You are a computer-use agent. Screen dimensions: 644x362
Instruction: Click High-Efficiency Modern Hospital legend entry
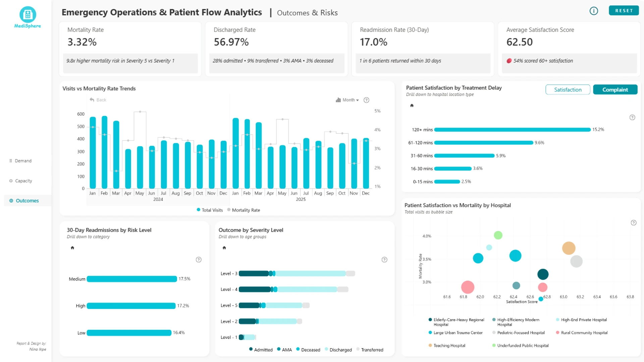click(x=516, y=322)
